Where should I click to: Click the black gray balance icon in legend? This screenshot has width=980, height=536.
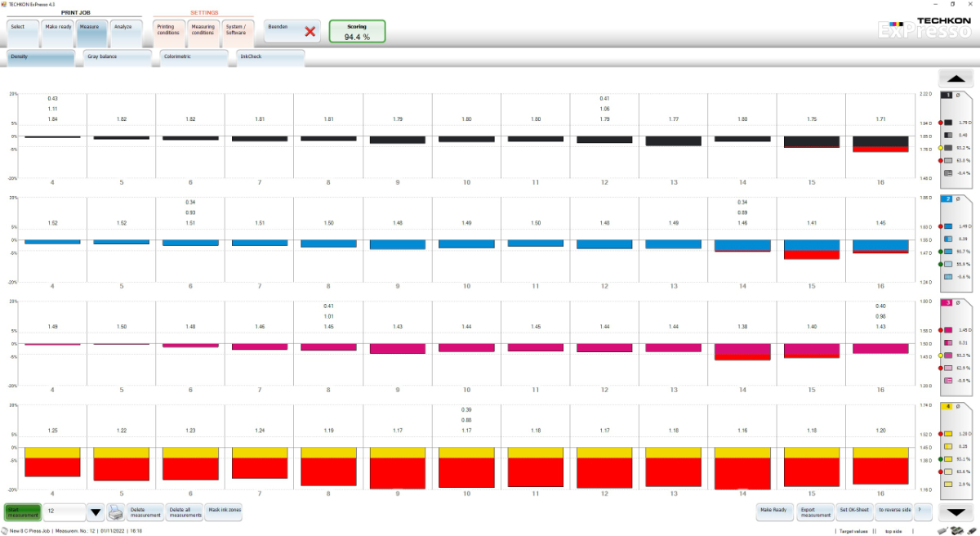(948, 173)
